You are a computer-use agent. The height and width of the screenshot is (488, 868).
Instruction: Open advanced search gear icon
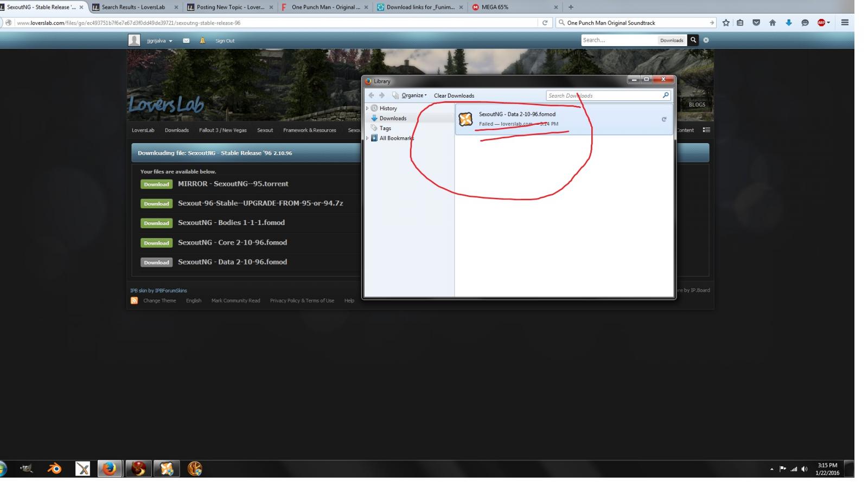coord(706,40)
